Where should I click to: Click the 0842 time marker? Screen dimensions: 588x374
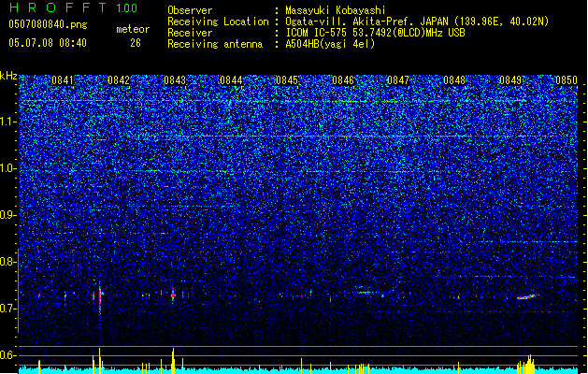119,80
